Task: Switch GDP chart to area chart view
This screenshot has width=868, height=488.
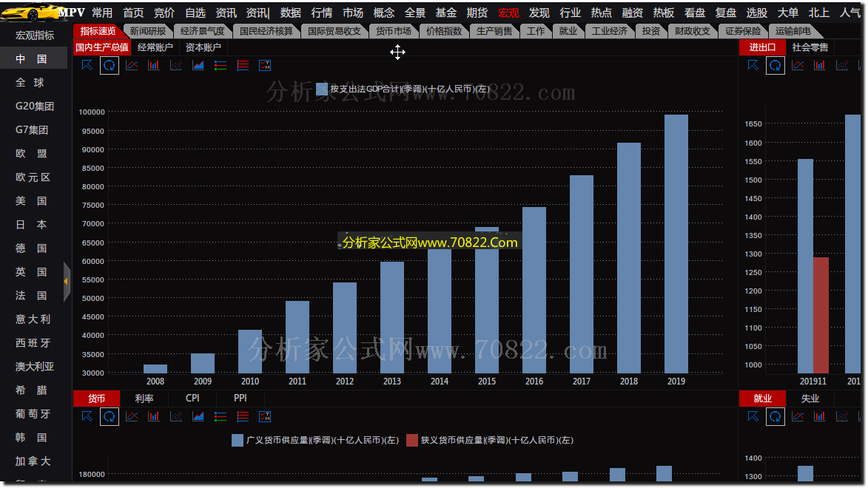Action: 198,65
